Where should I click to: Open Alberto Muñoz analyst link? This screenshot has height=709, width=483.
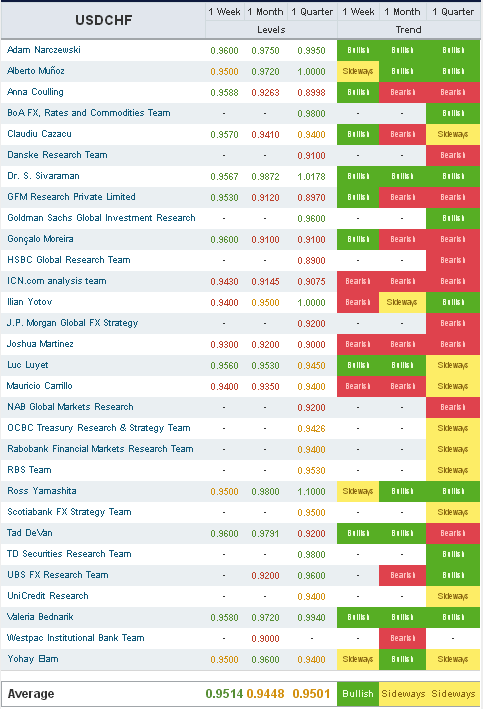[36, 71]
